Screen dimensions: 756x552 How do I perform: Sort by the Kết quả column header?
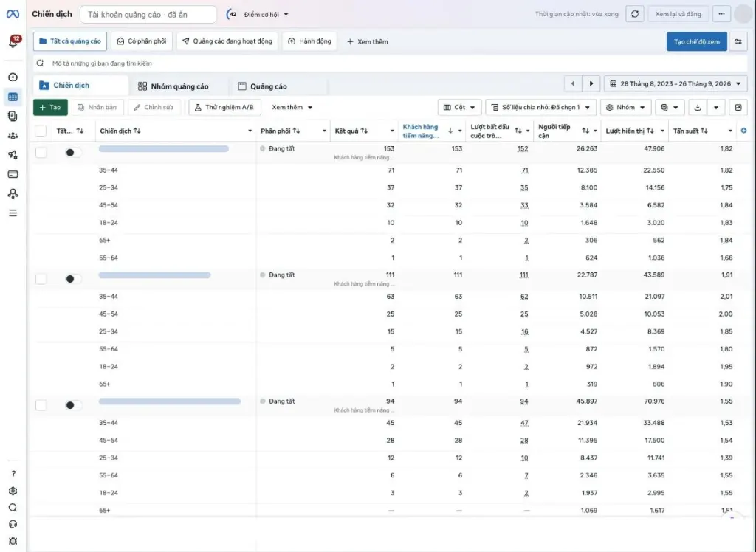[351, 131]
